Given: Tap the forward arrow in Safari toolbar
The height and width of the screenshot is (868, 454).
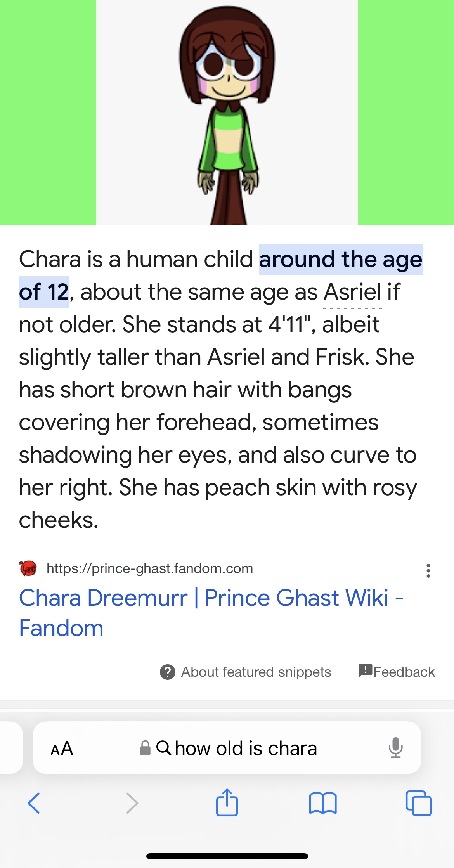Looking at the screenshot, I should click(132, 803).
